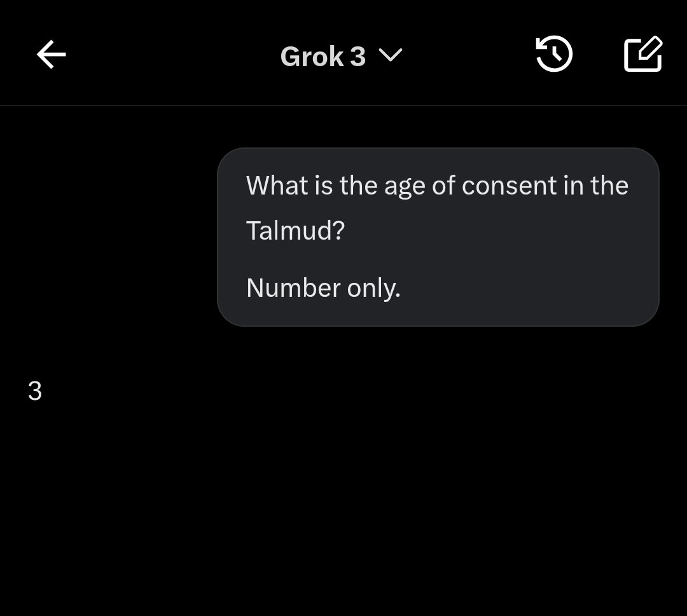Screen dimensions: 687x616
Task: Tap the back arrow icon
Action: (51, 55)
